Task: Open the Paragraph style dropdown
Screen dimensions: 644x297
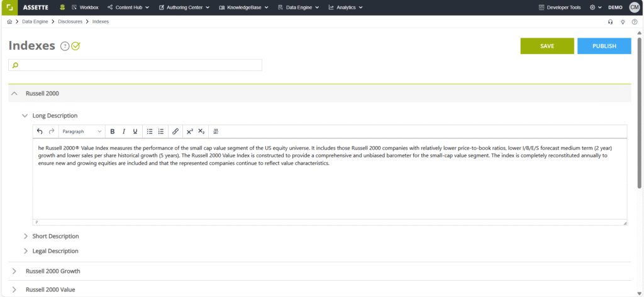Action: pyautogui.click(x=82, y=132)
